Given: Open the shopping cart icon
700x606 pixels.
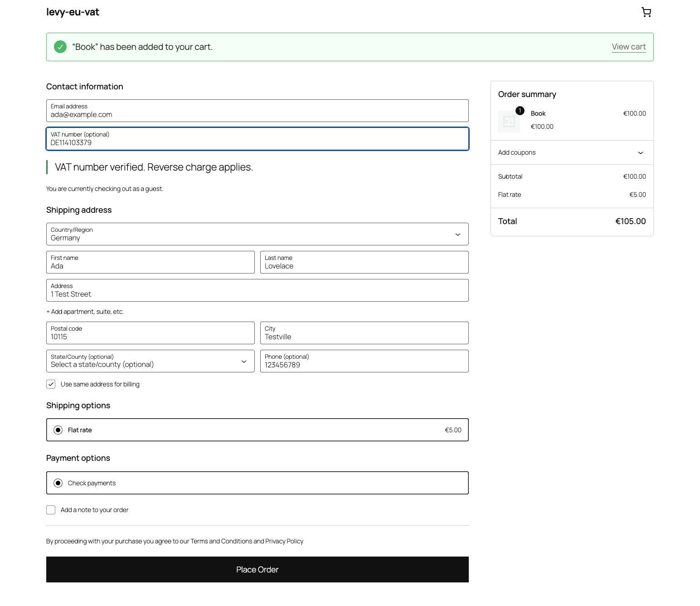Looking at the screenshot, I should (646, 12).
